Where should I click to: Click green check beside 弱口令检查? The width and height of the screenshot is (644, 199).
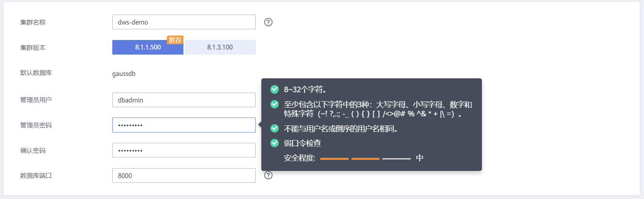click(x=274, y=143)
